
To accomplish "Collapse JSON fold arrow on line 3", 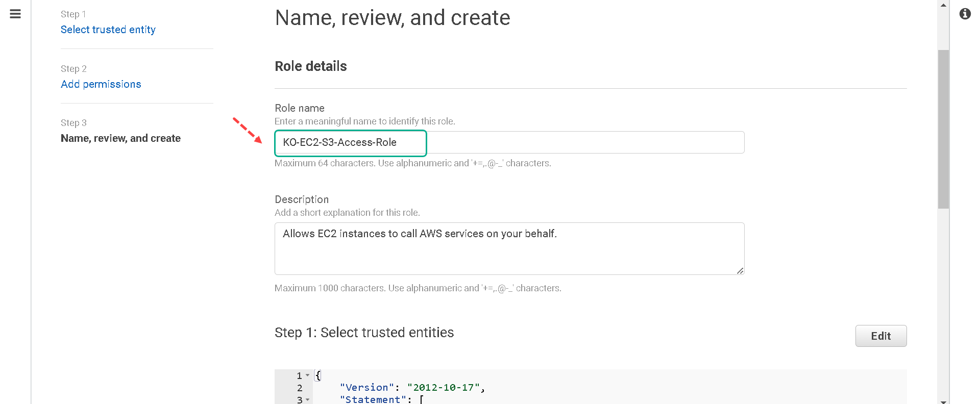I will click(x=308, y=400).
